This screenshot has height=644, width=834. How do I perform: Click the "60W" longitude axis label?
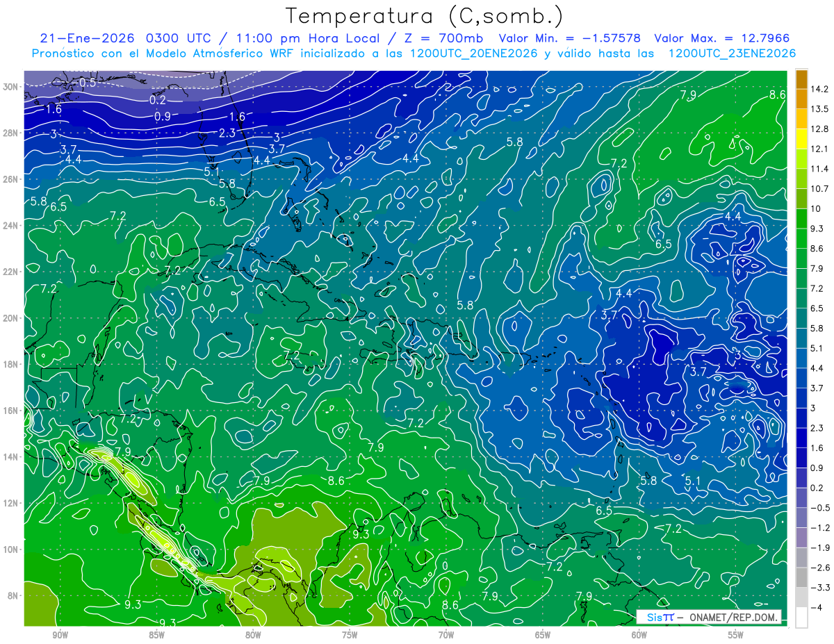(x=639, y=634)
